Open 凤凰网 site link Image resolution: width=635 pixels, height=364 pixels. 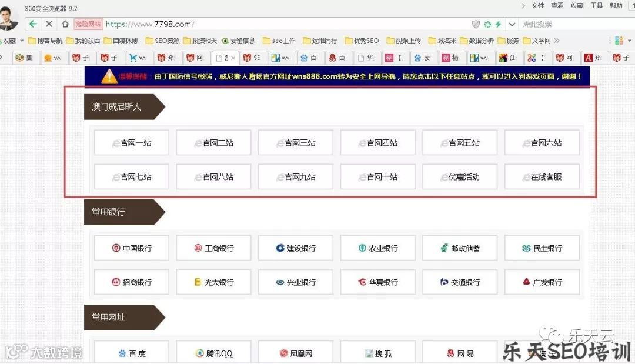pyautogui.click(x=296, y=352)
